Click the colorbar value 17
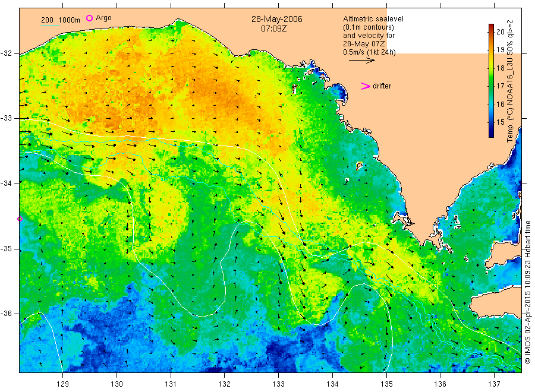This screenshot has height=392, width=535. [500, 86]
